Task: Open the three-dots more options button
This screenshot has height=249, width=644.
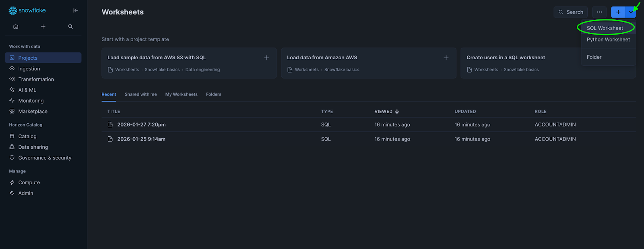Action: pyautogui.click(x=599, y=12)
